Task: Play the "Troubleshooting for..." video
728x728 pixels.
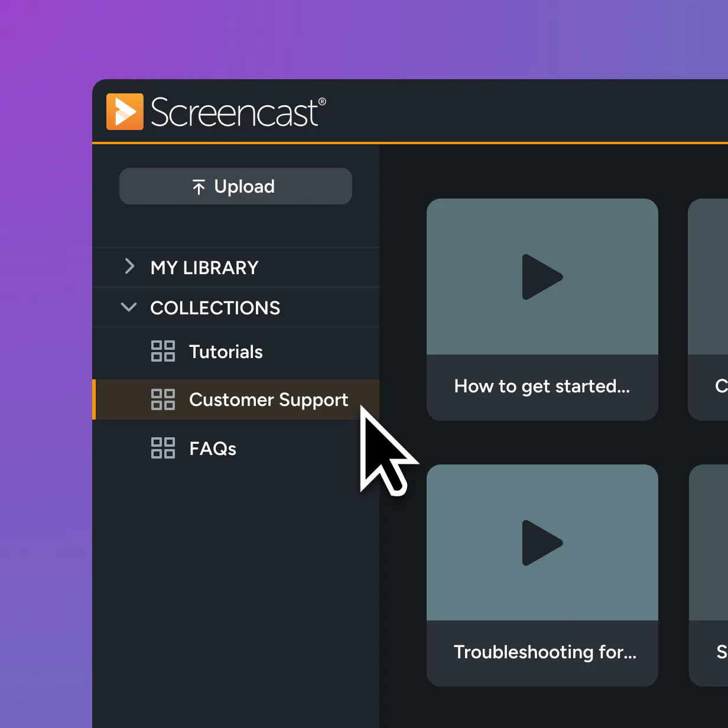Action: (542, 542)
